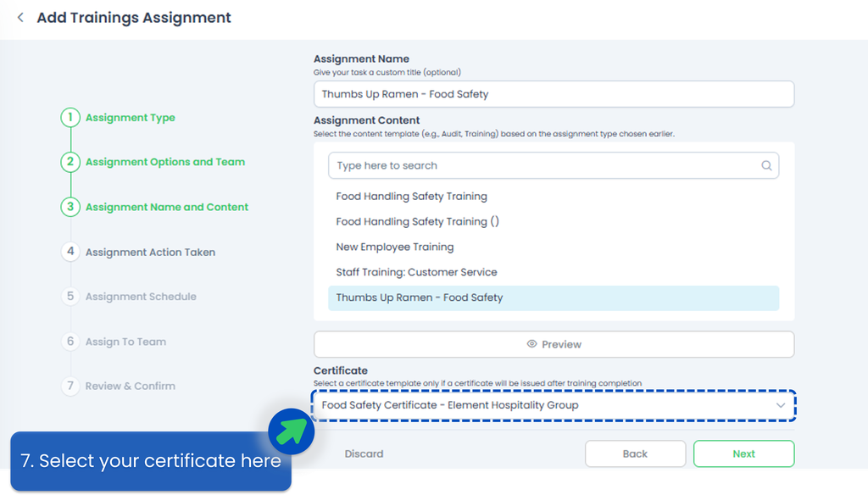
Task: Click step 2 circle in the wizard
Action: coord(71,162)
